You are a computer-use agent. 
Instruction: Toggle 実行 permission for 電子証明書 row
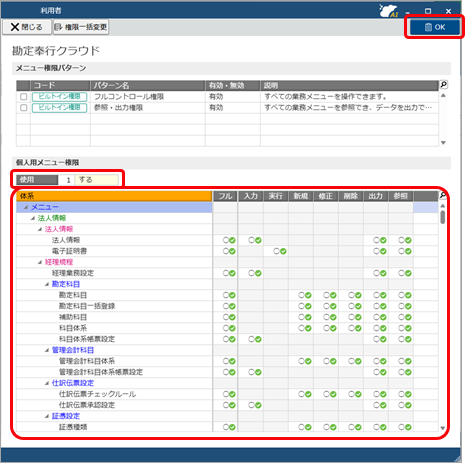[280, 251]
